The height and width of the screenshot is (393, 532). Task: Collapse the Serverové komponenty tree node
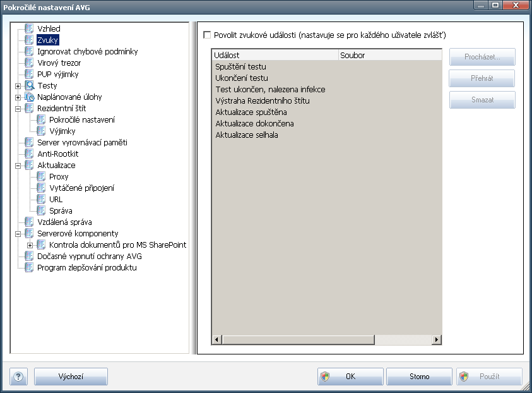point(18,234)
